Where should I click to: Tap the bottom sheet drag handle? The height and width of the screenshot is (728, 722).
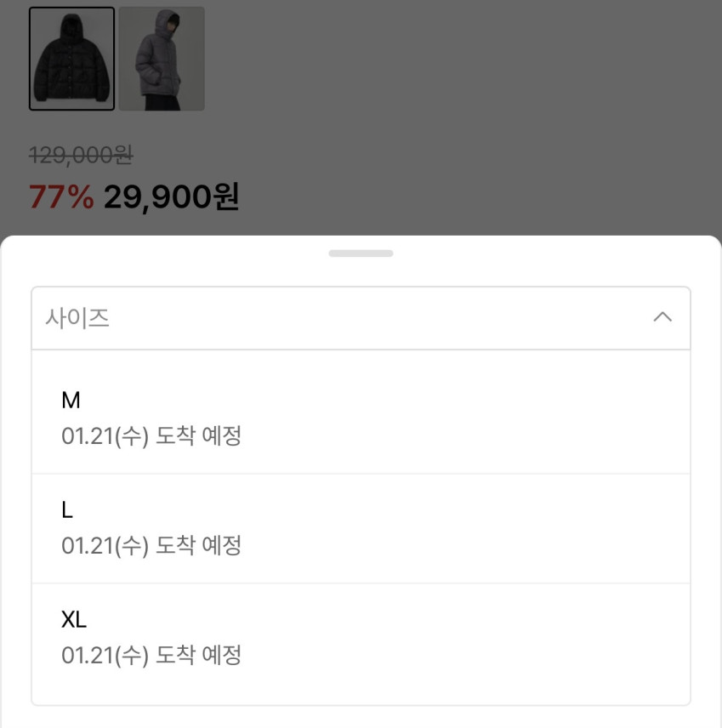[361, 253]
